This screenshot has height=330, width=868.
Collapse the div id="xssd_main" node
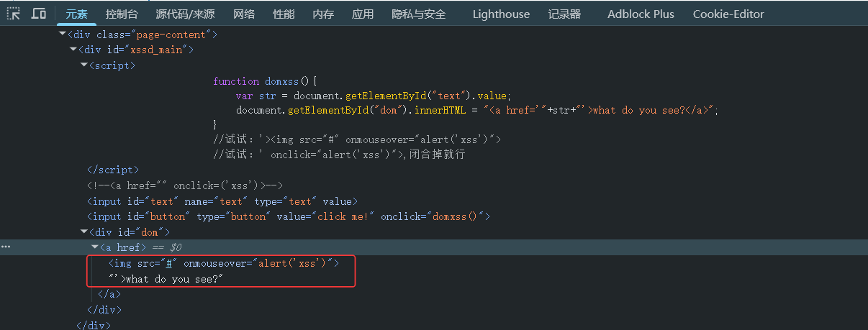click(73, 50)
